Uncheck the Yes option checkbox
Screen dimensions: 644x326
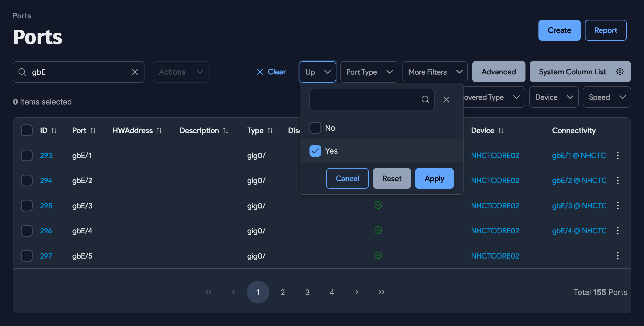tap(315, 151)
